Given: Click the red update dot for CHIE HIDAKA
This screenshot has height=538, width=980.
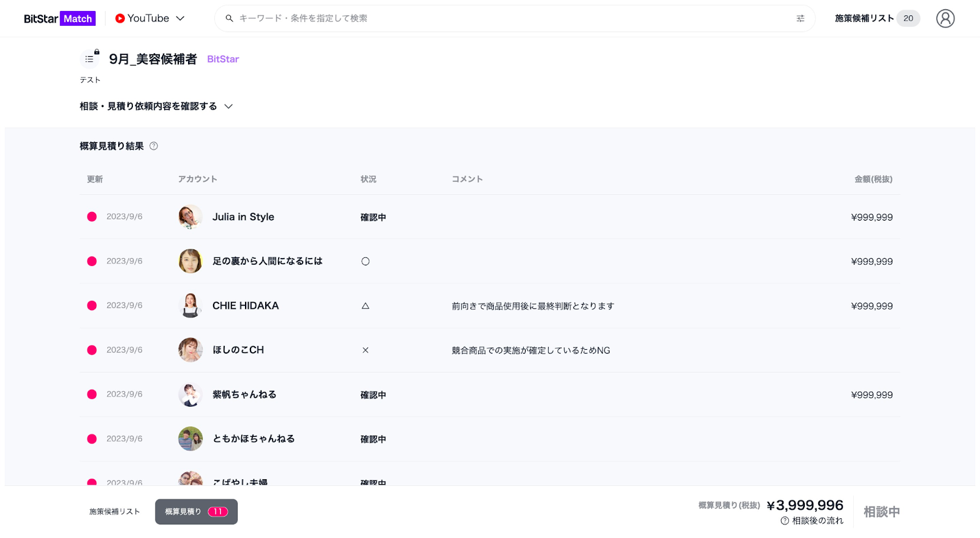Looking at the screenshot, I should coord(92,306).
